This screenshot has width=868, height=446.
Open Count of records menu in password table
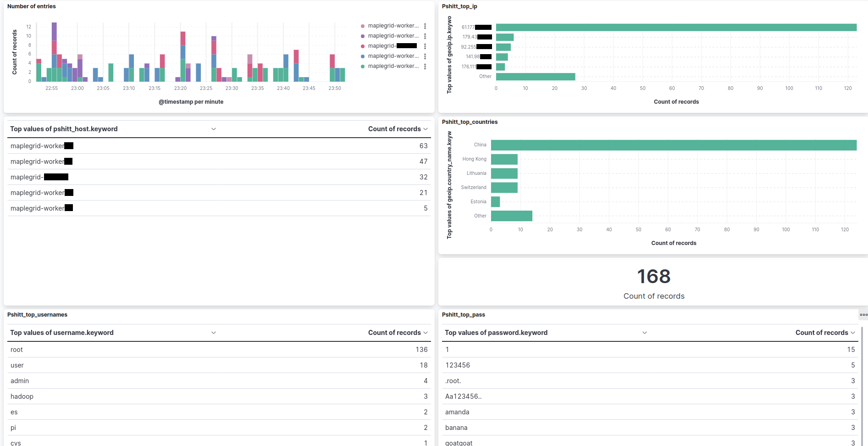tap(853, 333)
